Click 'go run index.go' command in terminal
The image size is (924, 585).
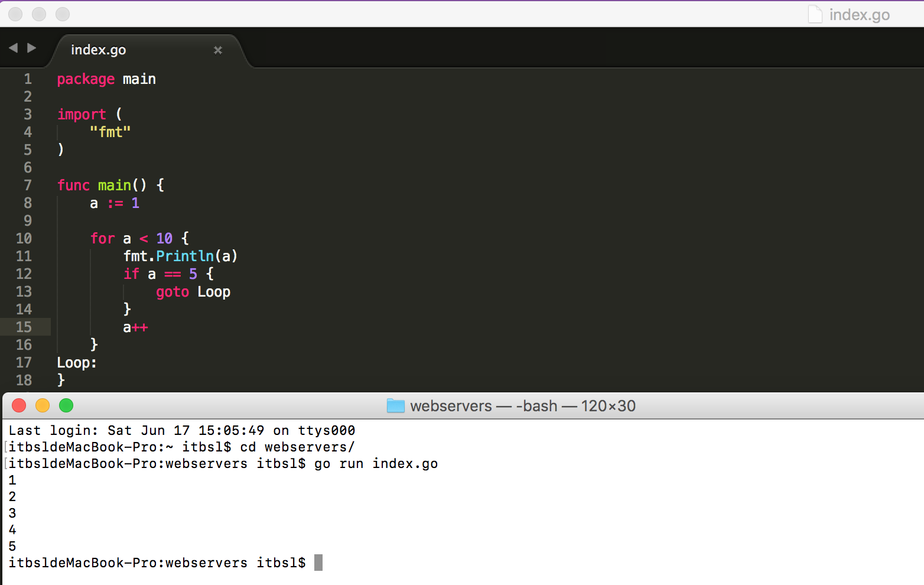376,464
